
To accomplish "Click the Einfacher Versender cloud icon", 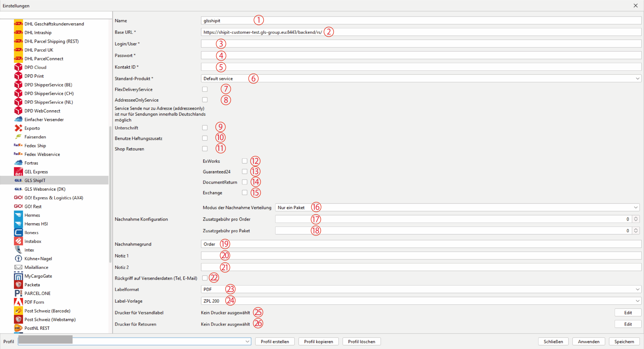I will pos(18,119).
